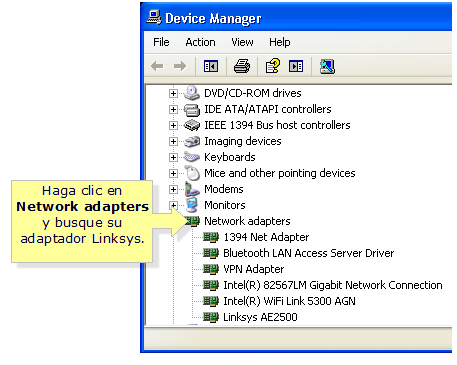Image resolution: width=457 pixels, height=365 pixels.
Task: Click the Intel 82567LM Gigabit card icon
Action: (x=211, y=285)
